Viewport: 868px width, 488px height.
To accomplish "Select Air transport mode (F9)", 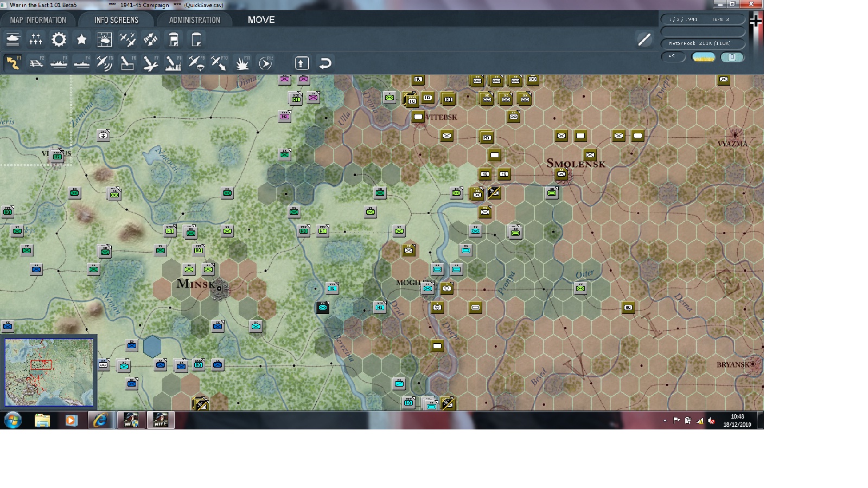I will click(196, 63).
